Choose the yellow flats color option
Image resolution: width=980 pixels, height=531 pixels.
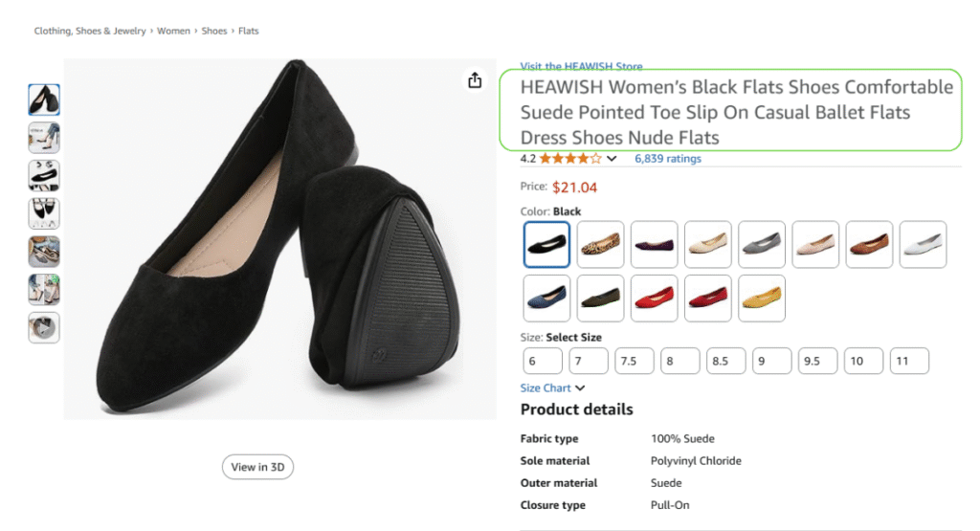coord(762,299)
